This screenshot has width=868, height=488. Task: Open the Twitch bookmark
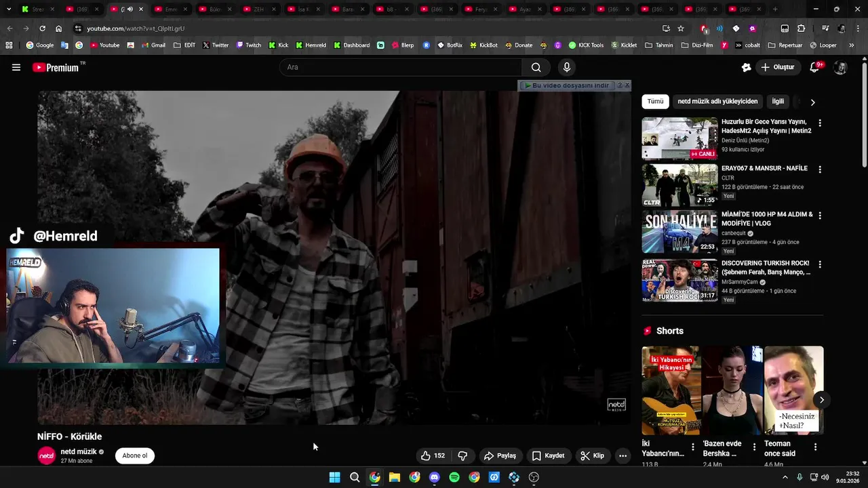tap(249, 45)
